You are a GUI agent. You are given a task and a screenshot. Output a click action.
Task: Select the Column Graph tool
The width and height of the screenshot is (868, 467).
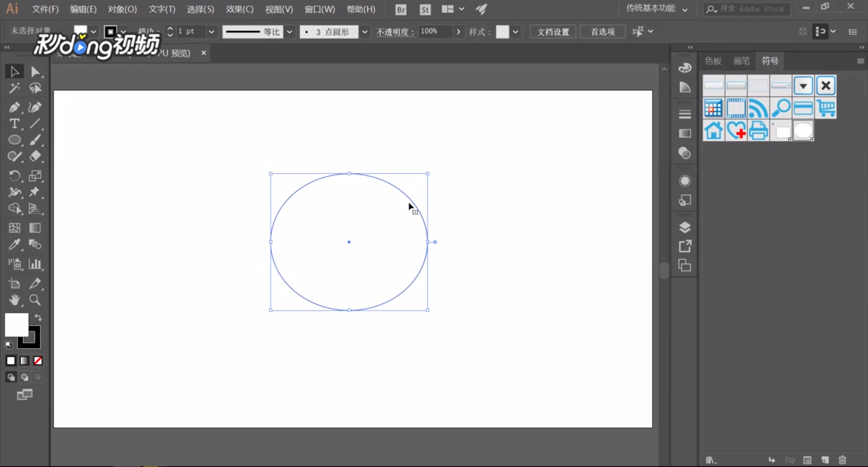[x=35, y=264]
